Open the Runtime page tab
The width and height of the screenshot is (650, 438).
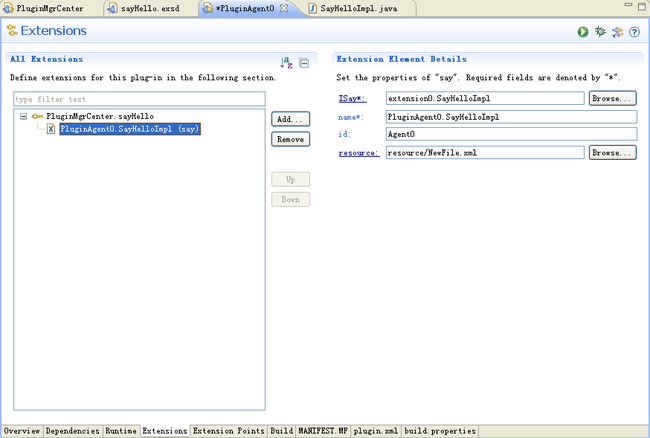coord(121,431)
